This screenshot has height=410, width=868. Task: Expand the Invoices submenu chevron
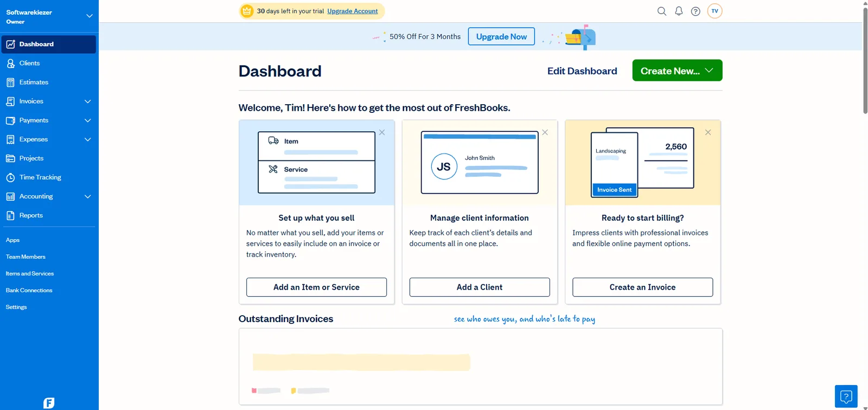88,101
